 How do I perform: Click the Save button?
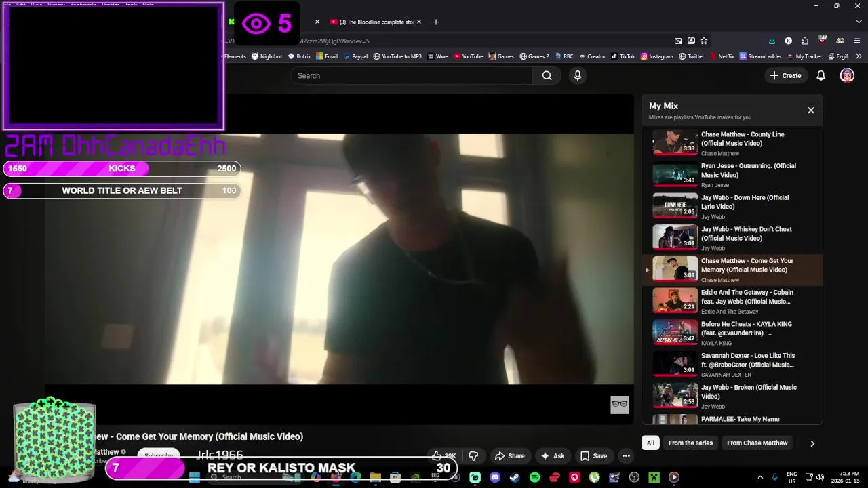coord(593,455)
